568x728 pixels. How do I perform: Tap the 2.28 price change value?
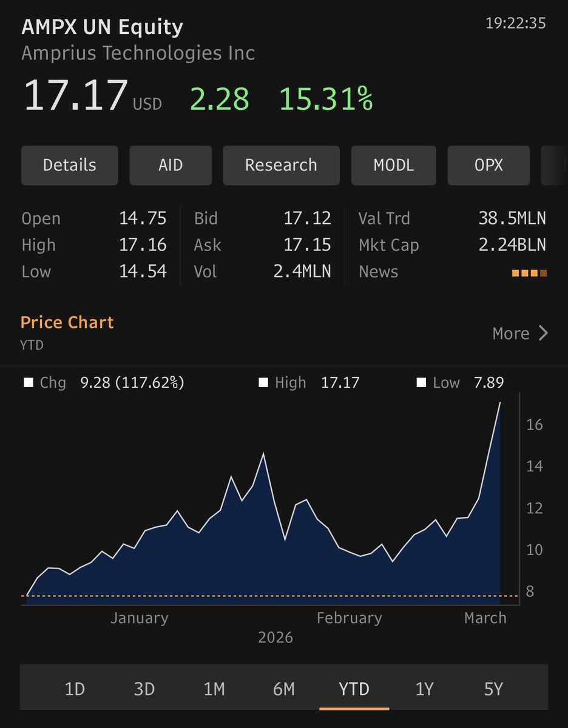[220, 99]
